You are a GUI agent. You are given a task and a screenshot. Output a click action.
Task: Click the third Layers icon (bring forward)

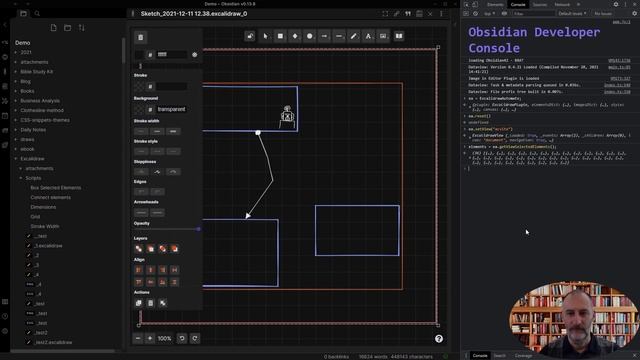pyautogui.click(x=162, y=249)
